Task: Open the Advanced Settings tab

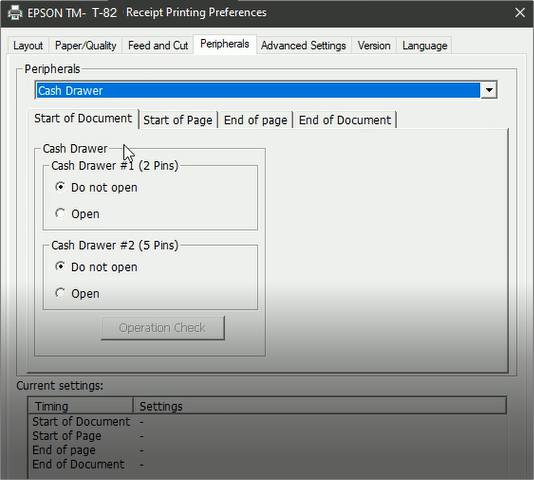Action: (303, 45)
